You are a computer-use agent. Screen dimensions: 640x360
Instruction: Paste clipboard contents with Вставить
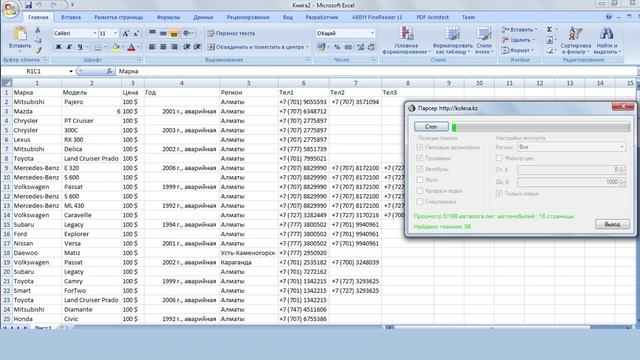20,38
